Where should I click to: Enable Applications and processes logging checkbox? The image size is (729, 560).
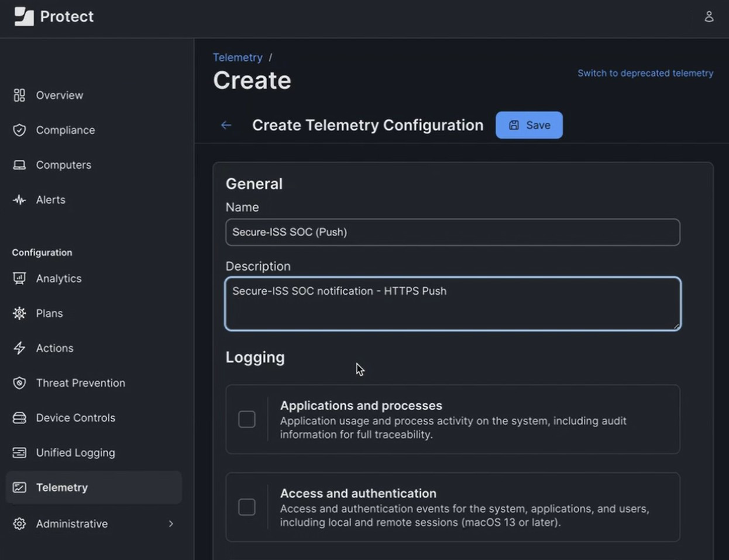(x=247, y=419)
